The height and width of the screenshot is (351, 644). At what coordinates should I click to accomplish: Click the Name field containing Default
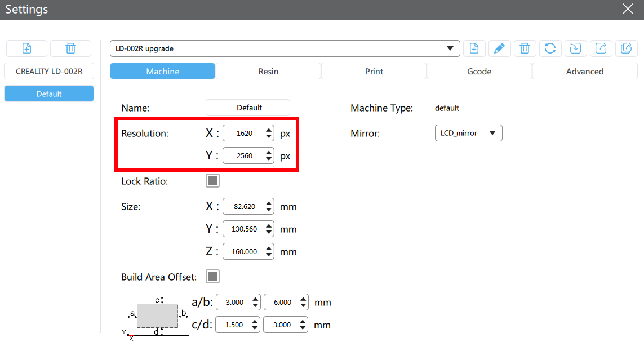[248, 108]
